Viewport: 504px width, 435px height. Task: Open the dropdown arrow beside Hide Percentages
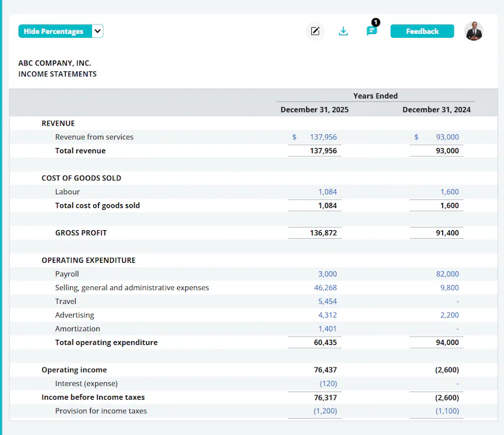coord(98,32)
